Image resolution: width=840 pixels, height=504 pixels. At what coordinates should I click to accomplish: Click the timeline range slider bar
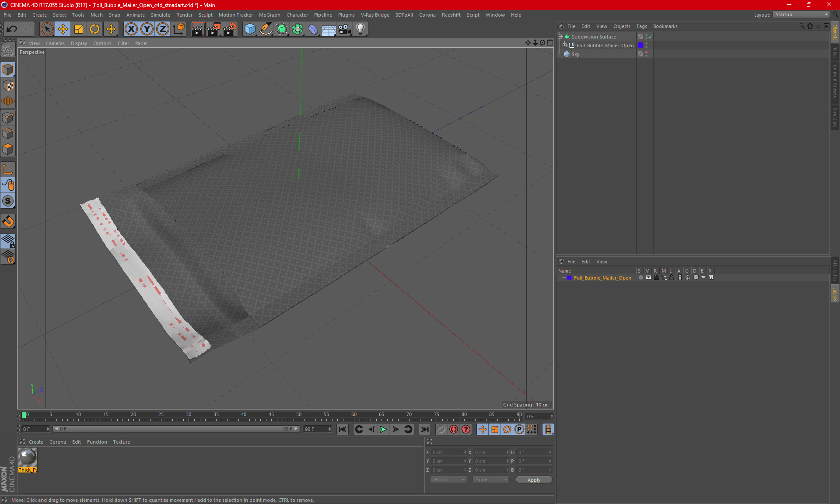pyautogui.click(x=176, y=429)
